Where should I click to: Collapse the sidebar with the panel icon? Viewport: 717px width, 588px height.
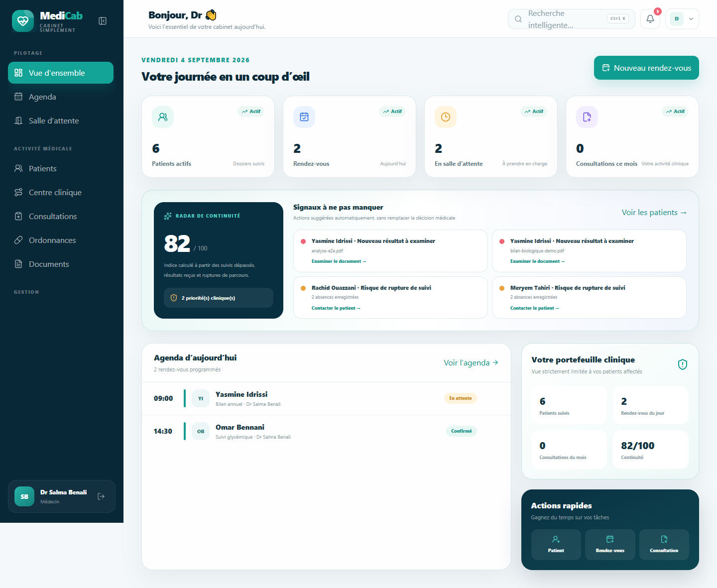pos(103,21)
